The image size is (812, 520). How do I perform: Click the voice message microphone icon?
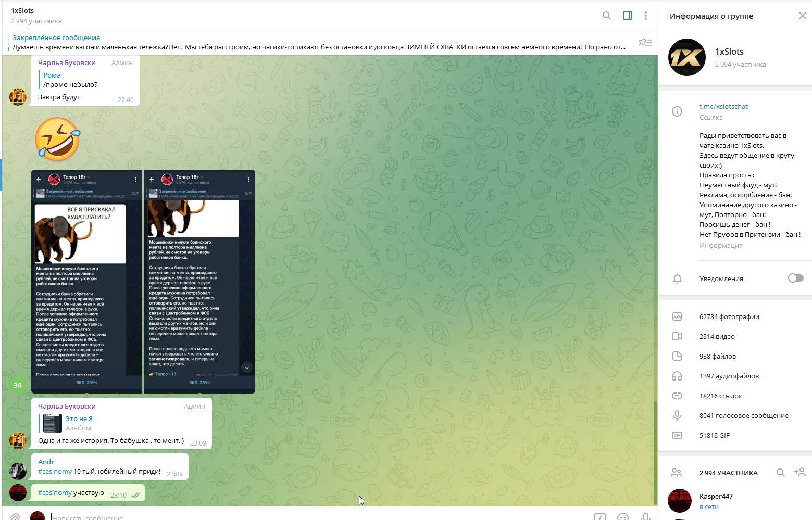click(x=646, y=517)
